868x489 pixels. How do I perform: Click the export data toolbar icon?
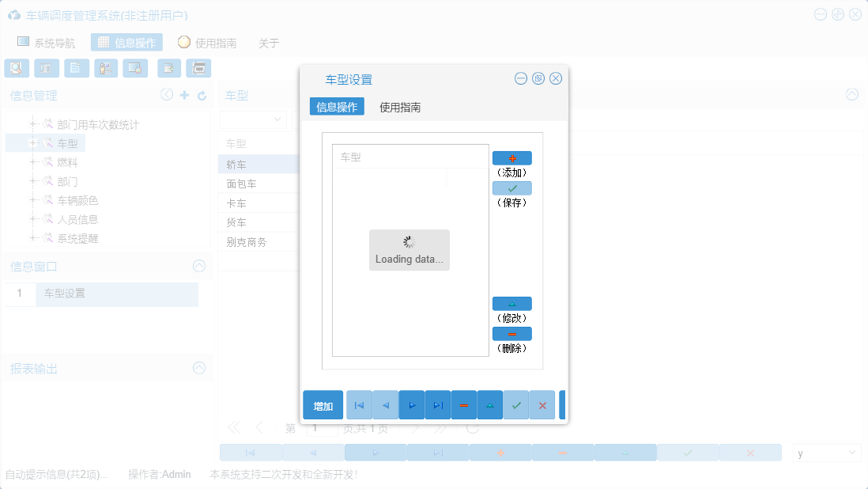click(x=168, y=68)
